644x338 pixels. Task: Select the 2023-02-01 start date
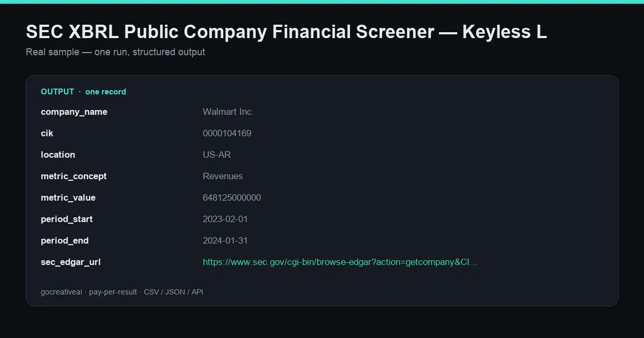tap(225, 219)
